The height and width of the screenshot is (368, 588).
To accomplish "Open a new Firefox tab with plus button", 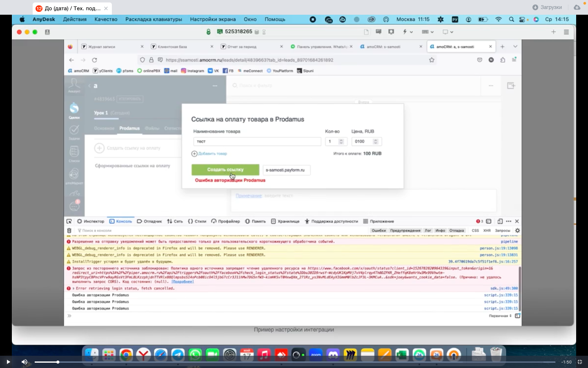I will point(503,47).
